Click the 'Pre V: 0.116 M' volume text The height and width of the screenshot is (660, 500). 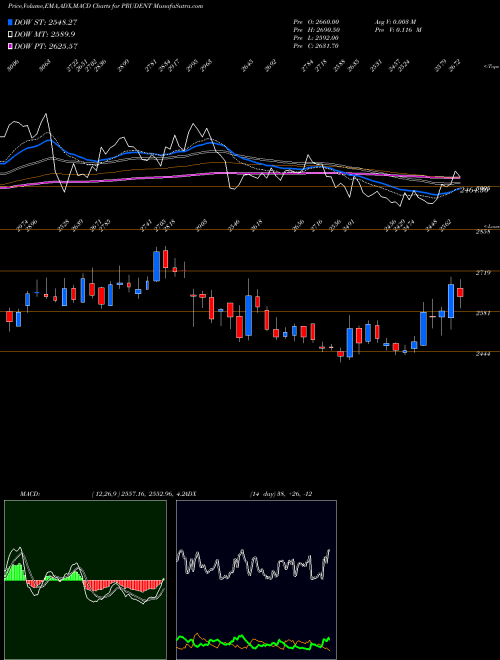pos(398,30)
